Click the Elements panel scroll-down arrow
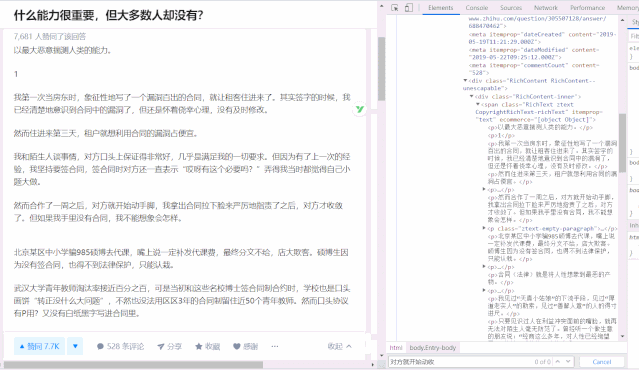 point(622,337)
